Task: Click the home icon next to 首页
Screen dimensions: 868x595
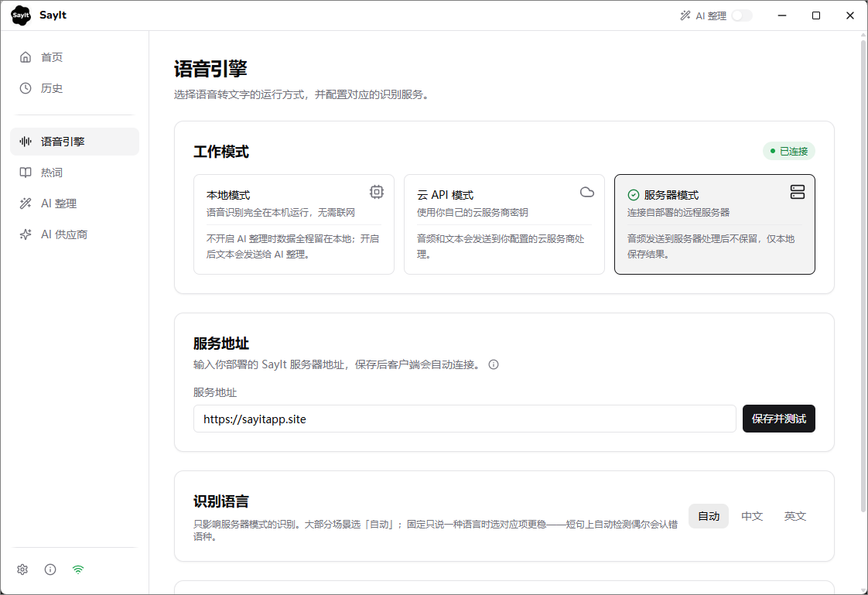Action: pos(26,57)
